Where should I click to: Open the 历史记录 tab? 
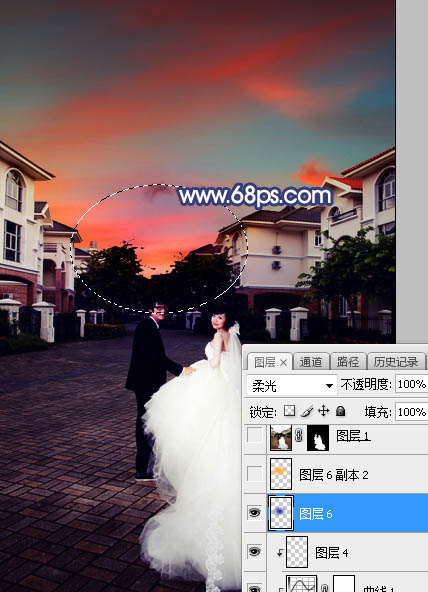coord(396,362)
